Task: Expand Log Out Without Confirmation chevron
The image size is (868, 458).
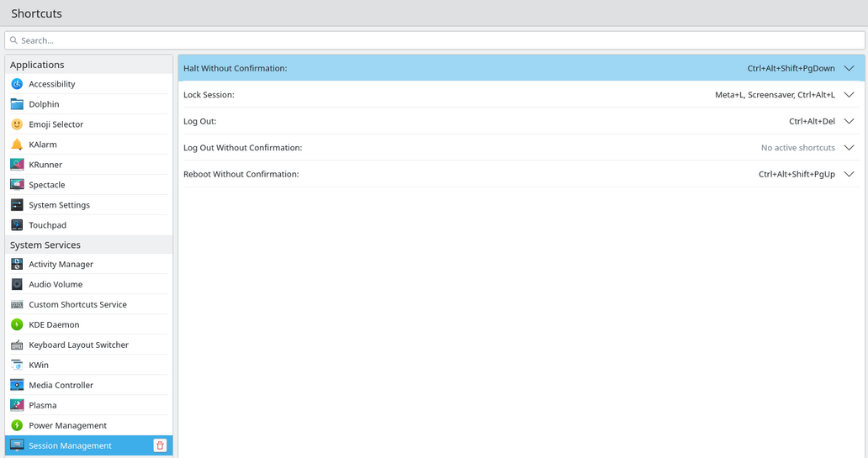Action: (x=849, y=148)
